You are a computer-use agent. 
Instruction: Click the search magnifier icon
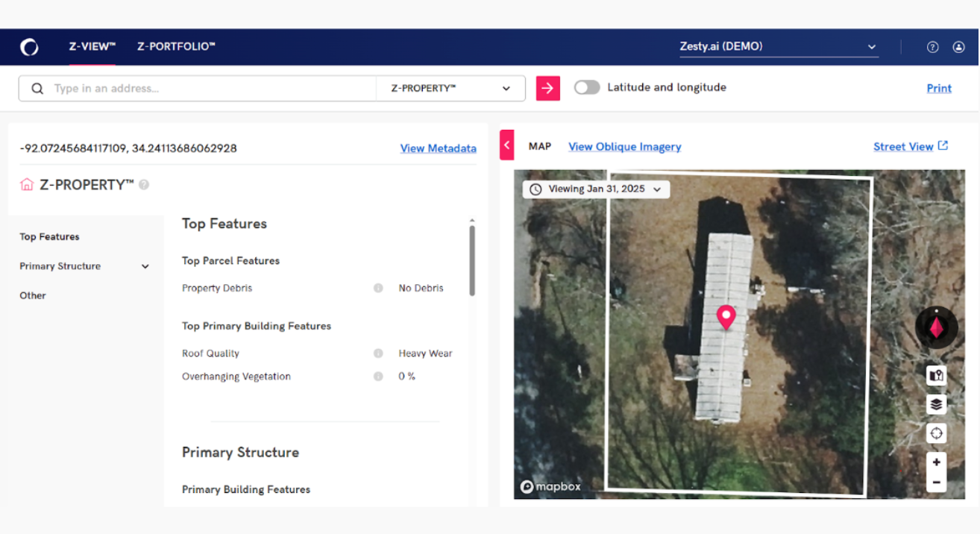37,89
